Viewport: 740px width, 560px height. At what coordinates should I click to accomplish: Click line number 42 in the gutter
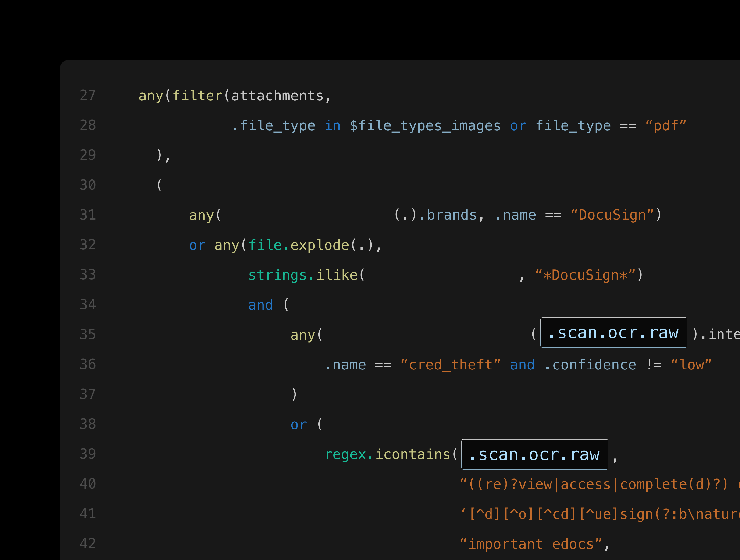88,544
